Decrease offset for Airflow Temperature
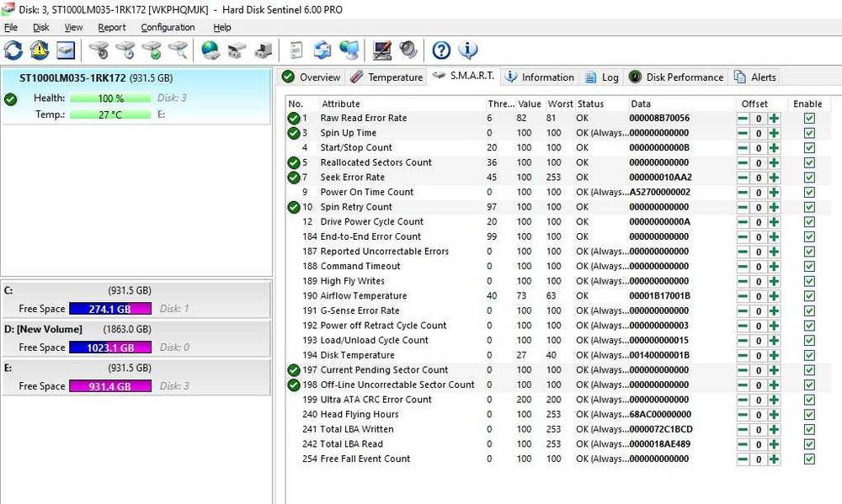Image resolution: width=842 pixels, height=504 pixels. click(x=743, y=296)
